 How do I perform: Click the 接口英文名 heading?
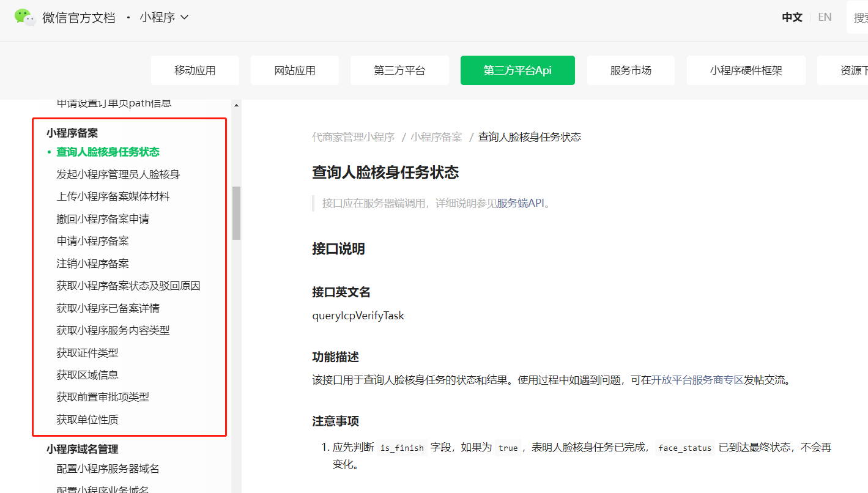(341, 292)
